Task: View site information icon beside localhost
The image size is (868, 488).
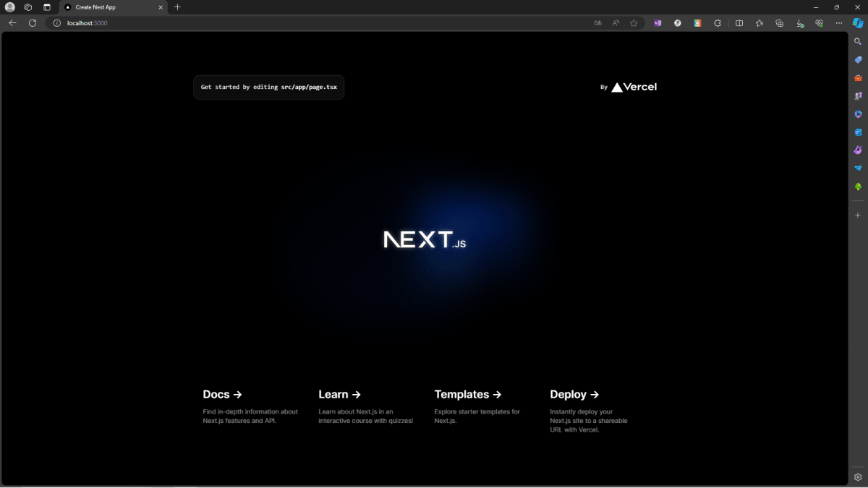Action: (57, 23)
